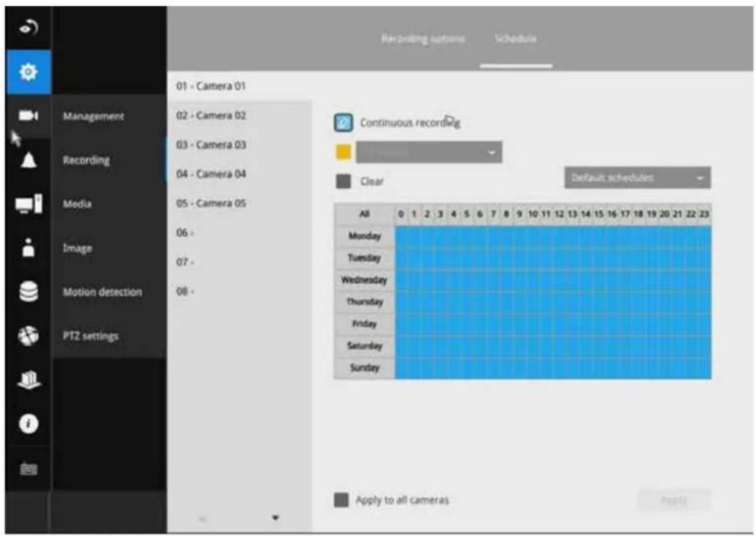Select the camera icon in sidebar
Screen dimensions: 756x536
[x=29, y=116]
